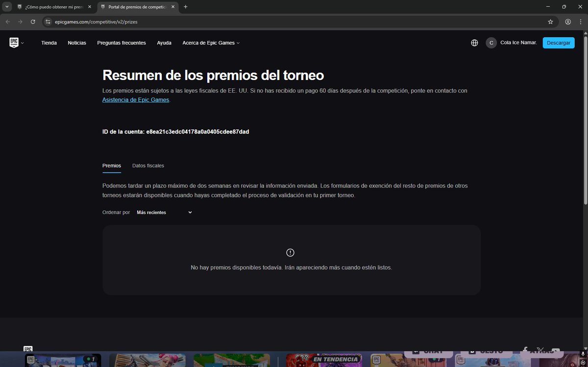Bookmark this page with the star icon
This screenshot has height=367, width=588.
click(550, 22)
